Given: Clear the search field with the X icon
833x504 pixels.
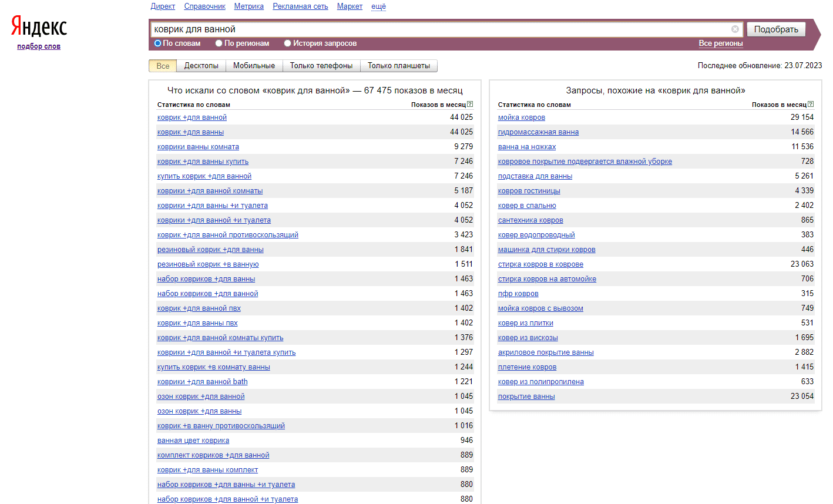Looking at the screenshot, I should pos(735,29).
